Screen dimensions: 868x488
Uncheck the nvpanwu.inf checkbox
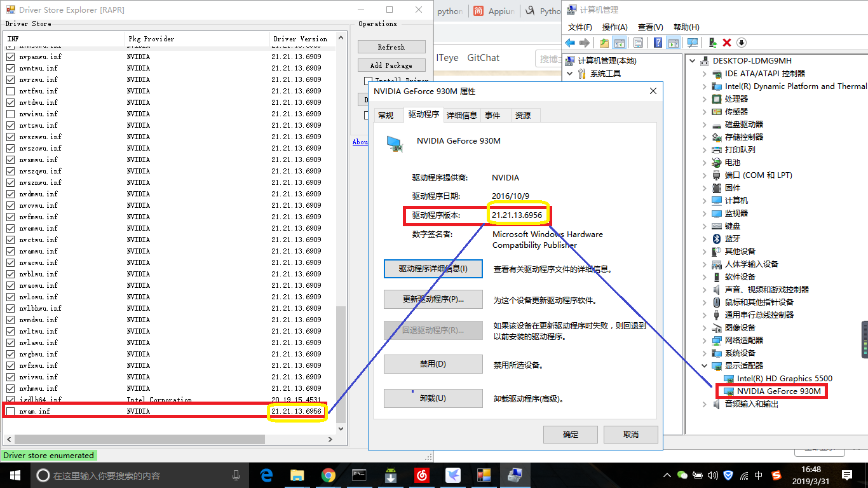[x=10, y=57]
